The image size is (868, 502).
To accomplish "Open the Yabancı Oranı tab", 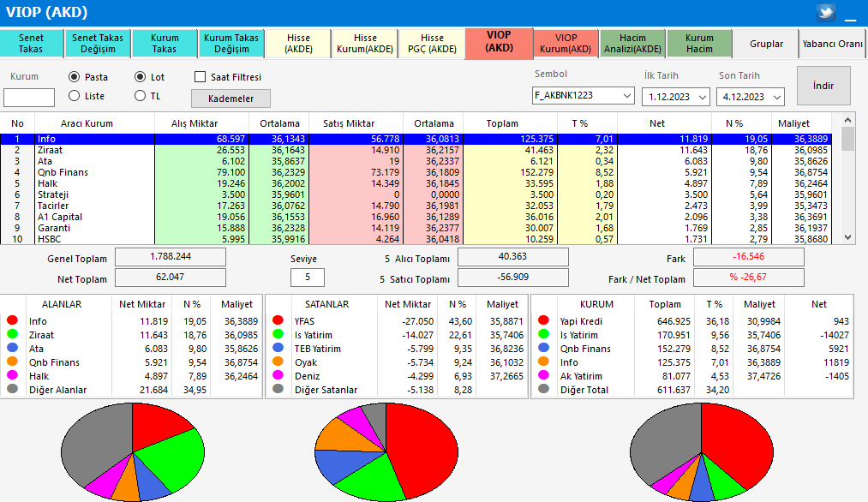I will (833, 44).
